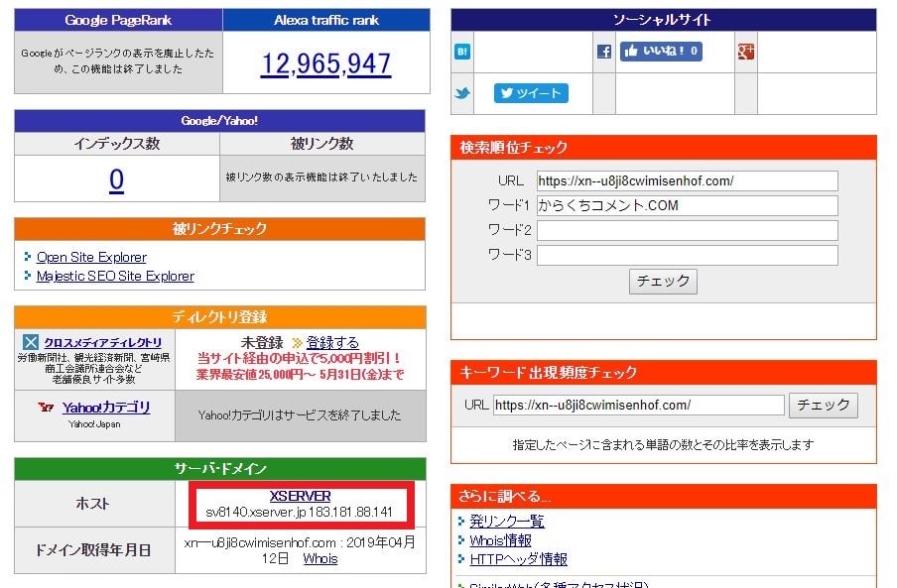Click the Alexa traffic rank header

326,20
